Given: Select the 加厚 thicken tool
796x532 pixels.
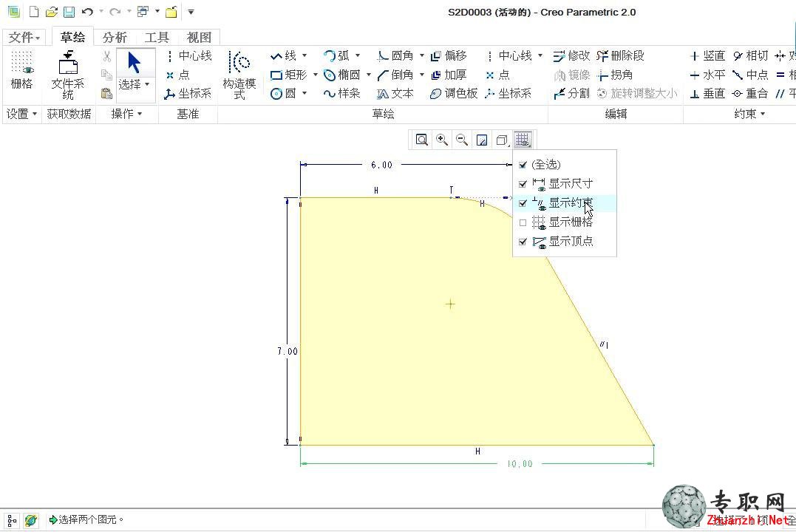Looking at the screenshot, I should [x=449, y=75].
